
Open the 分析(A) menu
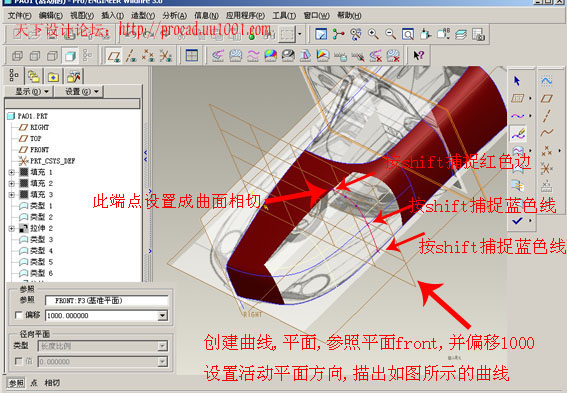(175, 16)
